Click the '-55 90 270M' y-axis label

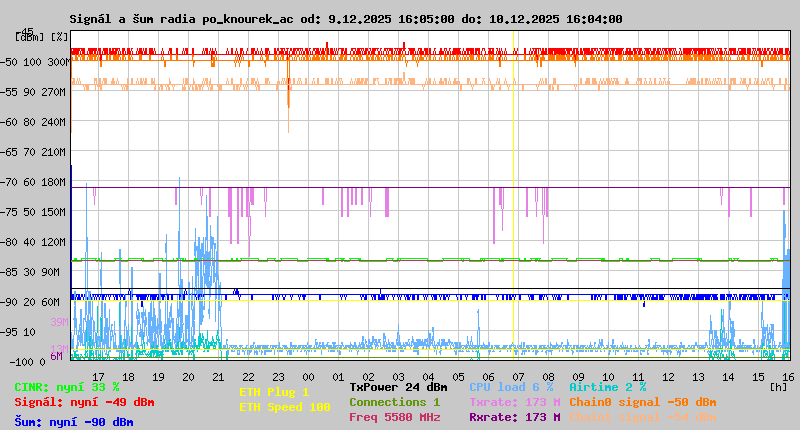click(x=33, y=92)
